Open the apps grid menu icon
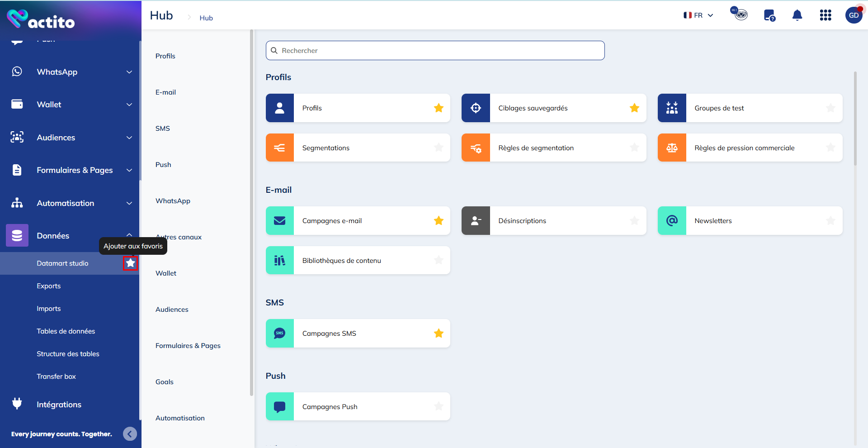 (x=825, y=15)
